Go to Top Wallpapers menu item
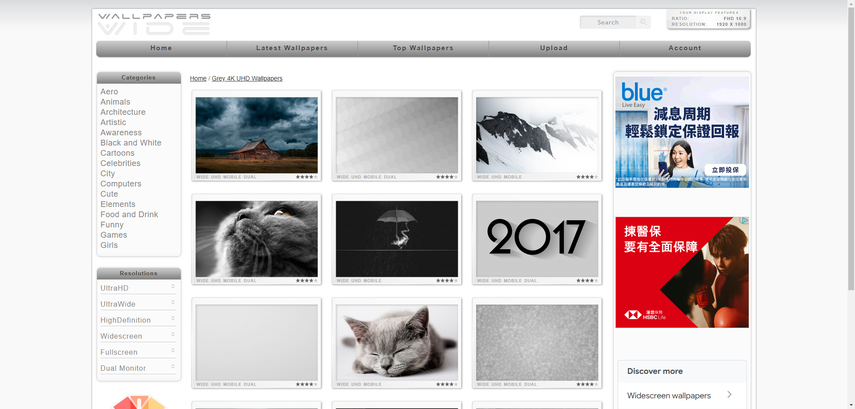The height and width of the screenshot is (409, 855). pos(423,48)
